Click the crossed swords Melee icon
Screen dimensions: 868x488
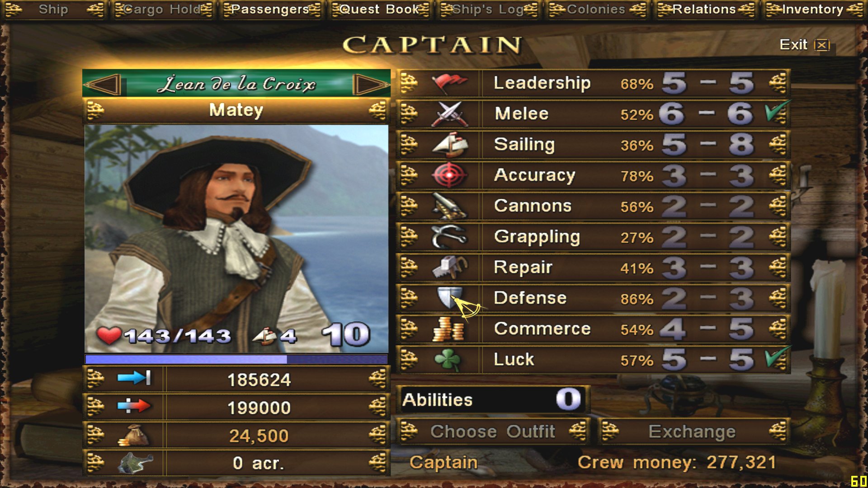click(449, 114)
